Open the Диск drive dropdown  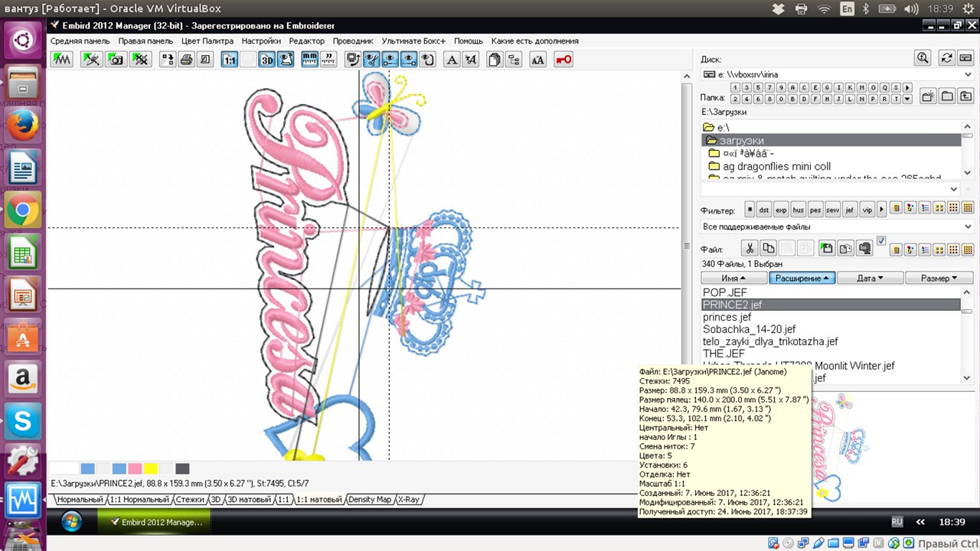968,74
